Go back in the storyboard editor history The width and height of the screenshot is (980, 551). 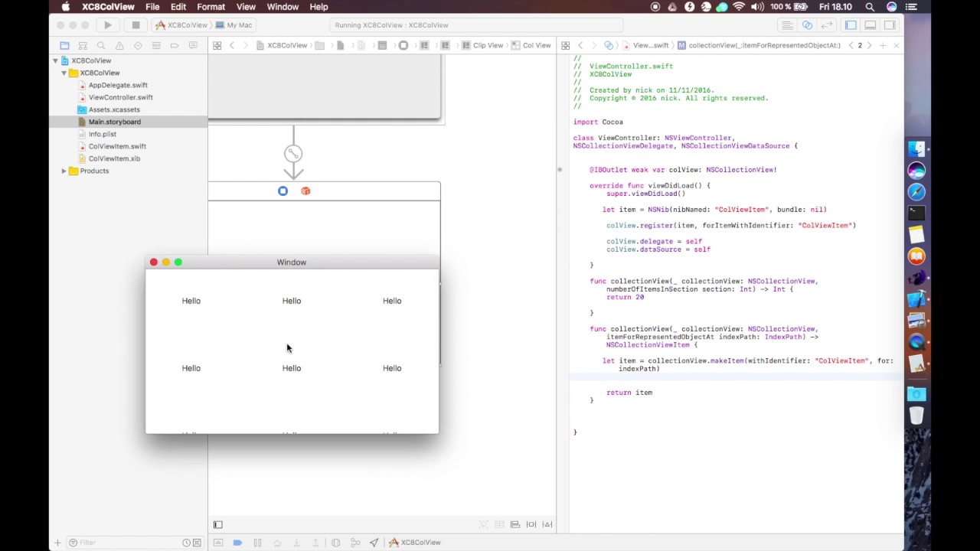coord(232,45)
